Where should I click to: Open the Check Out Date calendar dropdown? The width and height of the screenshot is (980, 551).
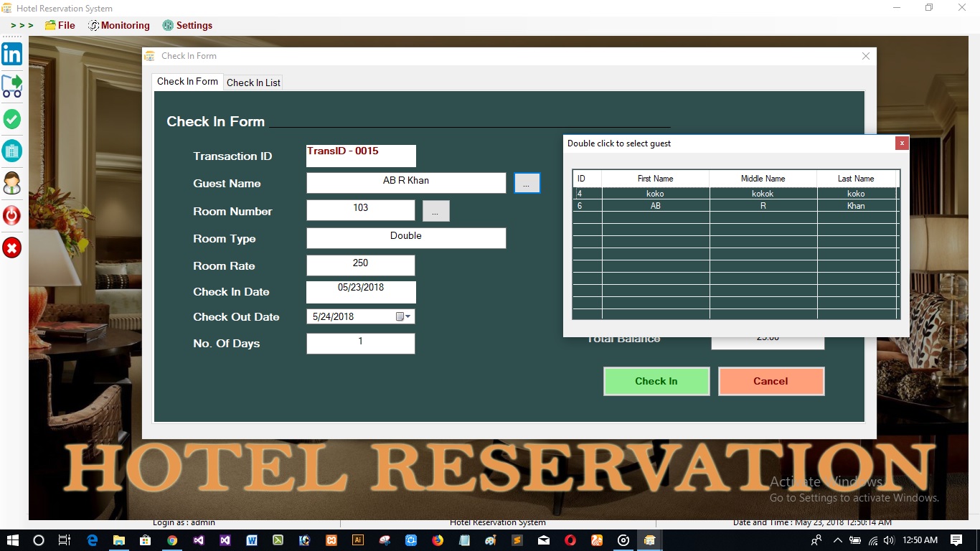407,316
